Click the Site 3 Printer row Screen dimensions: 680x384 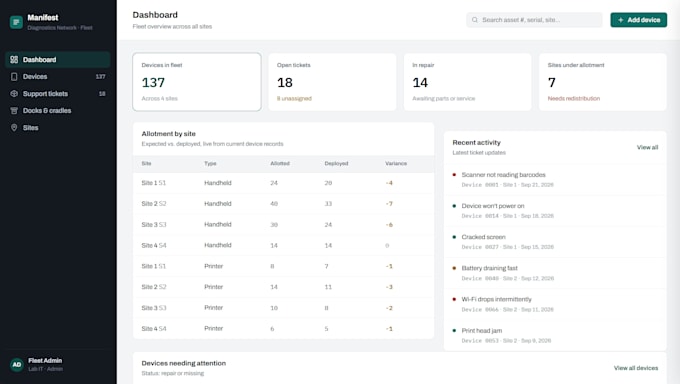(283, 308)
